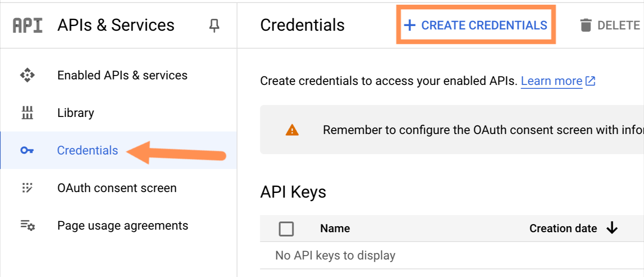Image resolution: width=644 pixels, height=277 pixels.
Task: Click the Enabled APIs & services icon
Action: click(x=27, y=76)
